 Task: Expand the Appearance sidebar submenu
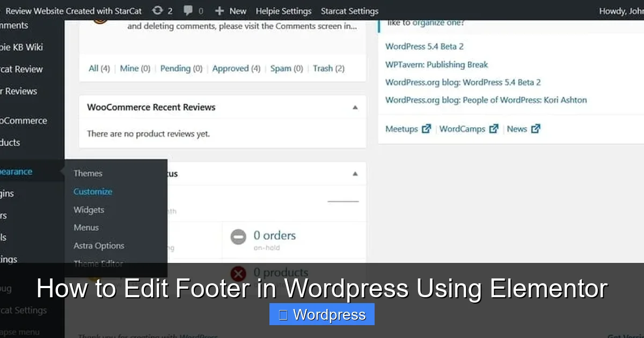(x=16, y=171)
